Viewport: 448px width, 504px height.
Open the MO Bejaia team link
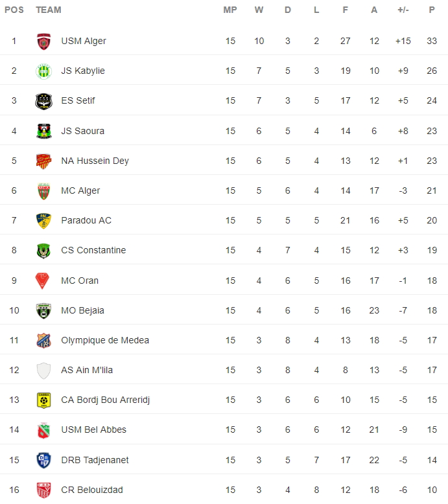point(82,310)
